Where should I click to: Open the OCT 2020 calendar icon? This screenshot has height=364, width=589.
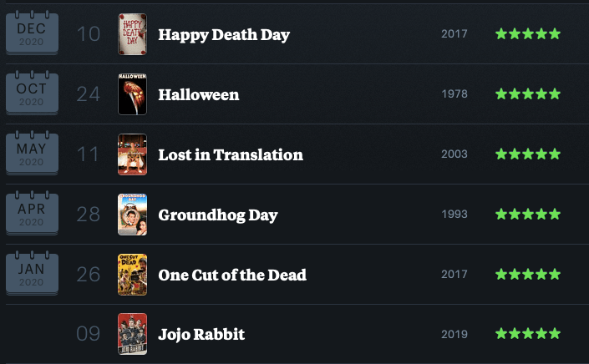(x=32, y=93)
